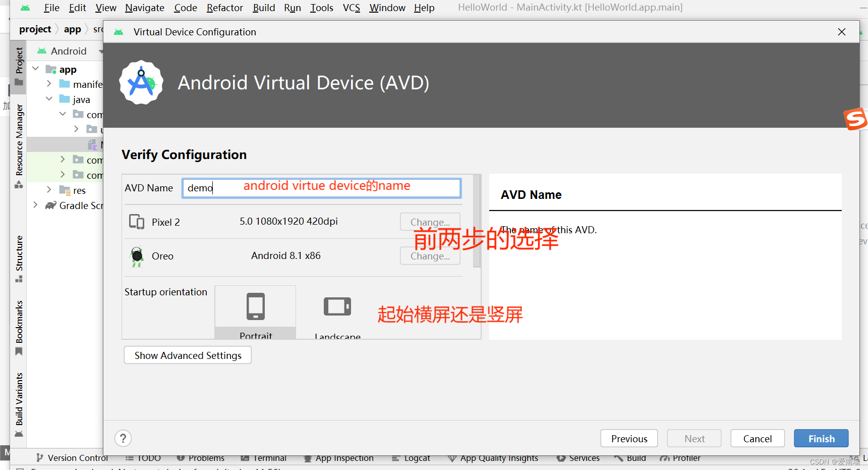Click the configuration panel vertical scrollbar

tap(477, 221)
